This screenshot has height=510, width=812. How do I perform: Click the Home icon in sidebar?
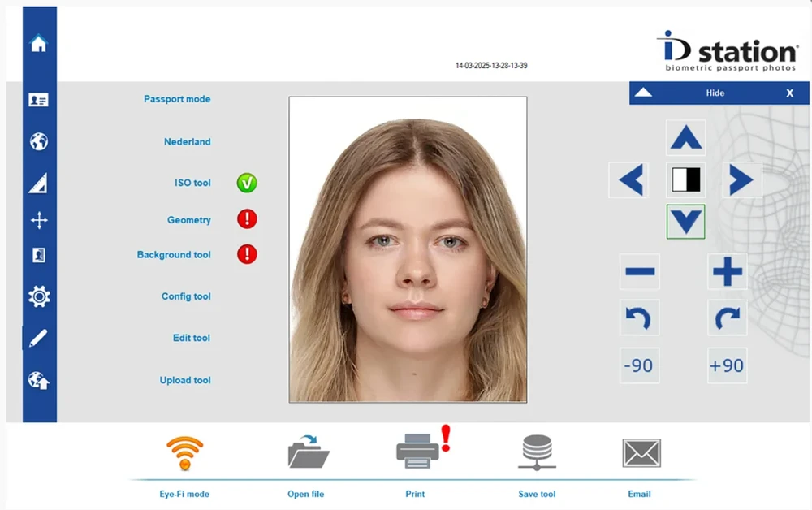(39, 44)
